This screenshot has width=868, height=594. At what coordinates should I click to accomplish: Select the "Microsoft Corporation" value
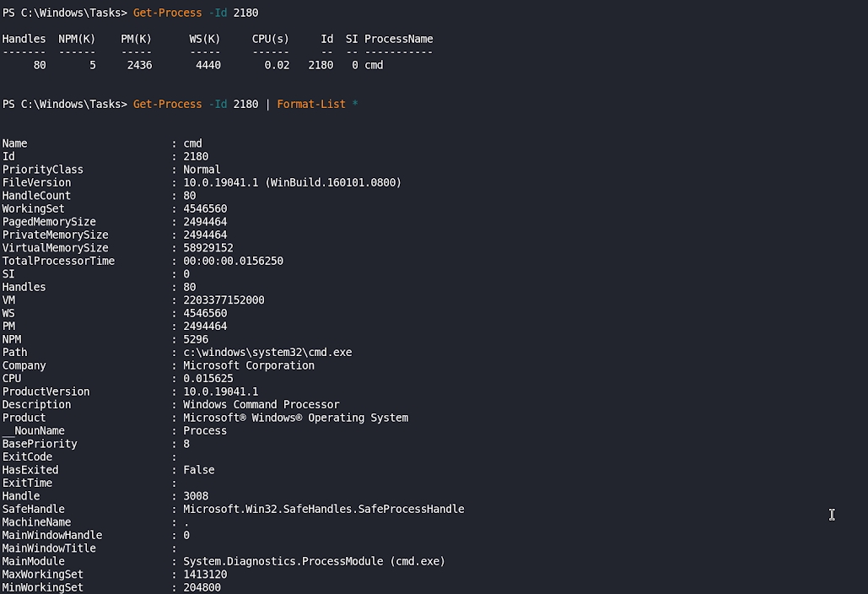click(249, 365)
